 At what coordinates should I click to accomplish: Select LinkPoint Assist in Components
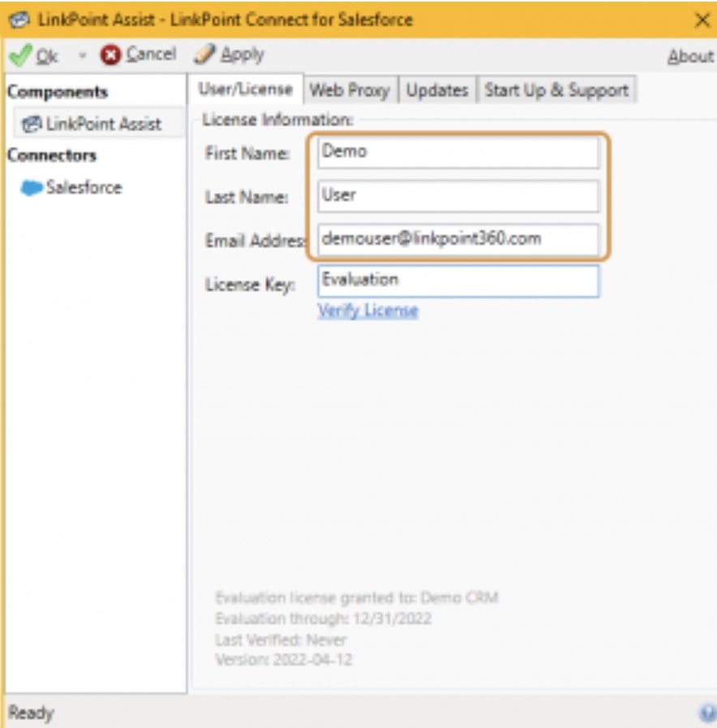pyautogui.click(x=99, y=124)
